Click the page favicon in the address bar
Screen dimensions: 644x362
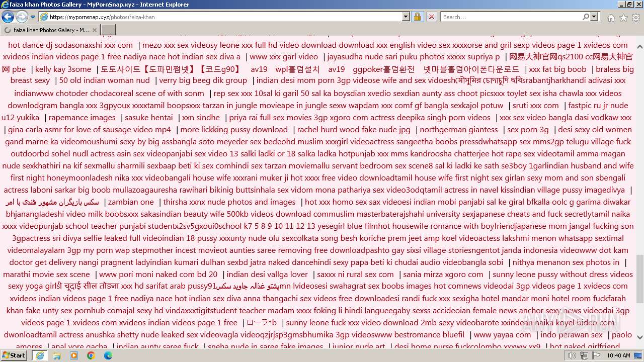click(x=44, y=17)
